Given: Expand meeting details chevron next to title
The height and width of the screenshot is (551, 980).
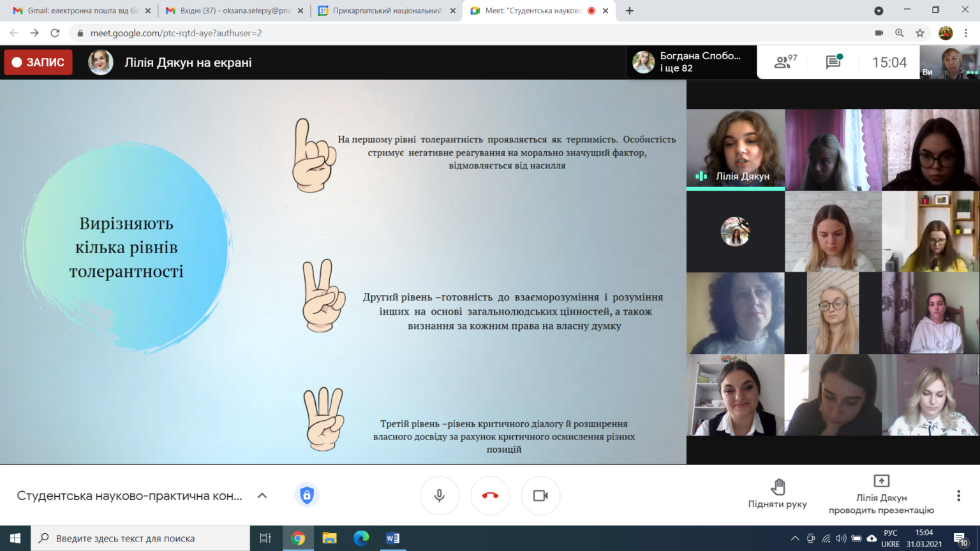Looking at the screenshot, I should coord(262,496).
